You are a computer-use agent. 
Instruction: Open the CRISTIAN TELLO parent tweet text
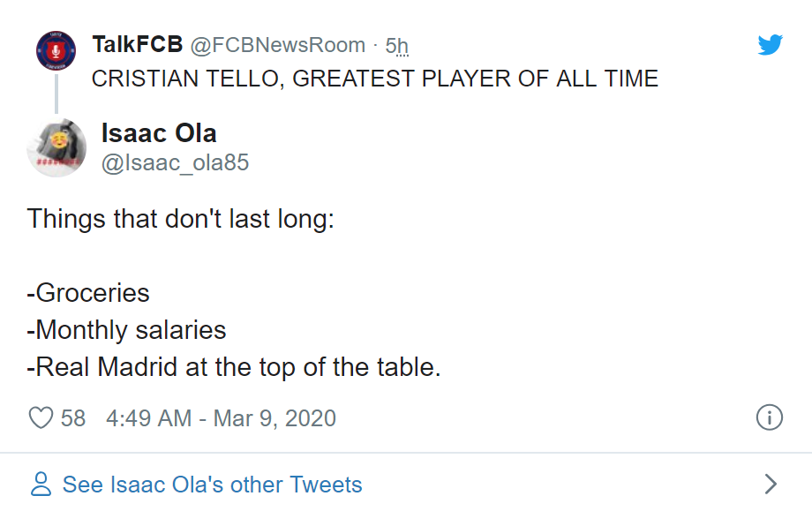point(374,79)
